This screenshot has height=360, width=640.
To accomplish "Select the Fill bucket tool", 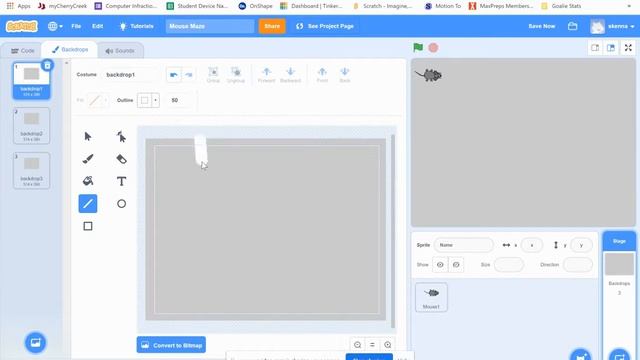I will 88,181.
